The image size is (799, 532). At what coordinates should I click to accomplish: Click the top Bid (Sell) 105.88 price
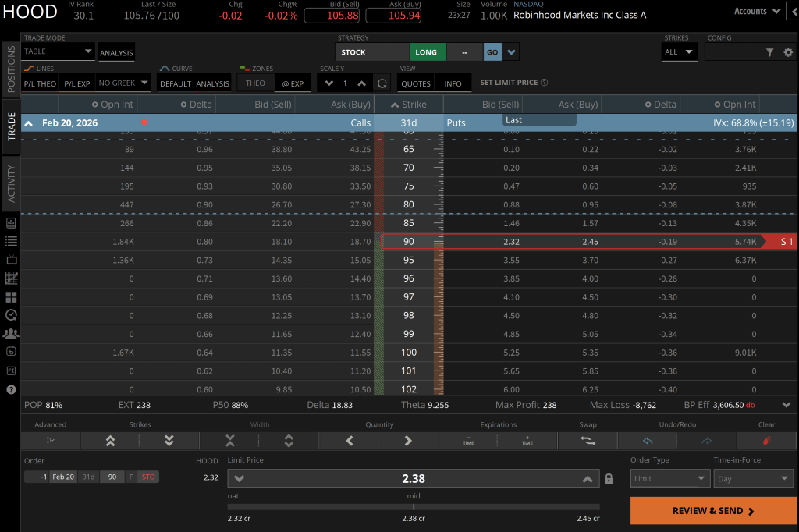pos(332,16)
